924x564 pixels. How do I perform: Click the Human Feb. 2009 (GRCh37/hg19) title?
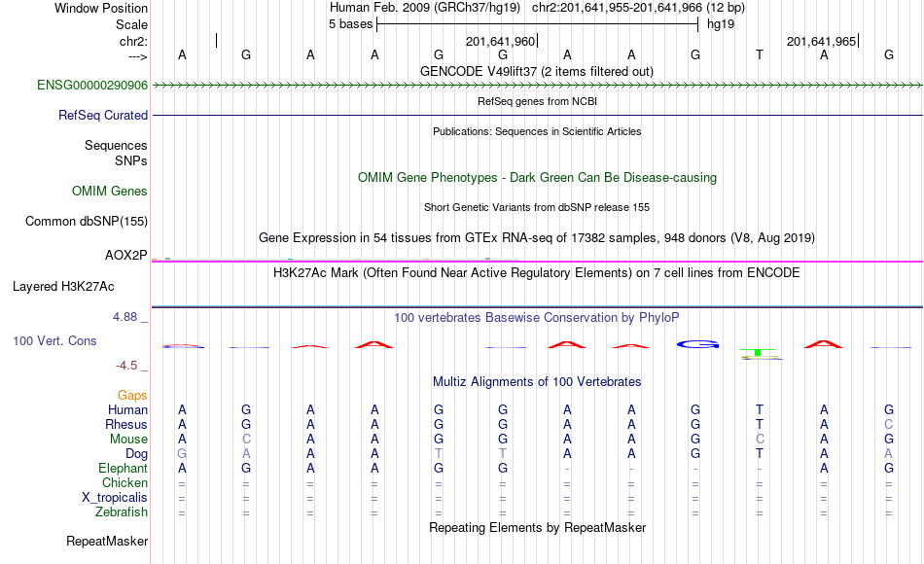(x=425, y=8)
